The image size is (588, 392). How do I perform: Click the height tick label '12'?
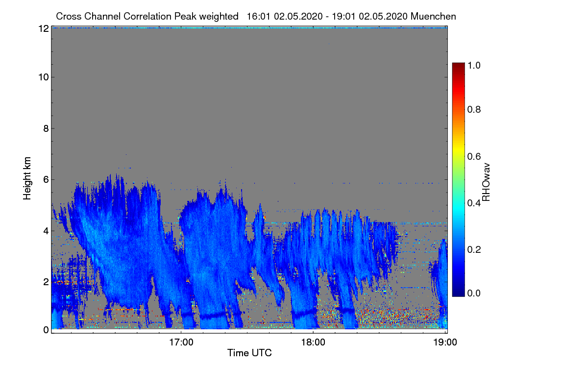pyautogui.click(x=43, y=29)
